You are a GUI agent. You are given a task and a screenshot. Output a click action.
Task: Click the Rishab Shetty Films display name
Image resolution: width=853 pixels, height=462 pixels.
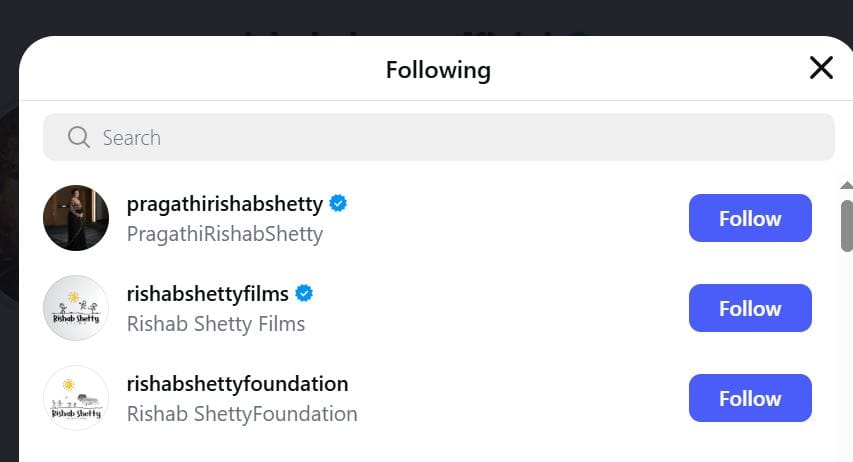(x=216, y=324)
